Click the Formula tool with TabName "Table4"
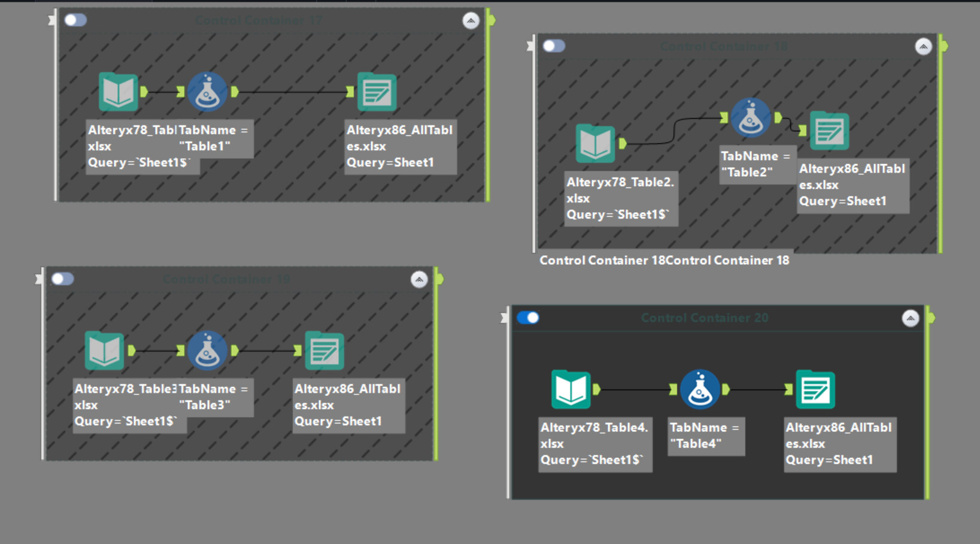Image resolution: width=980 pixels, height=544 pixels. [699, 389]
